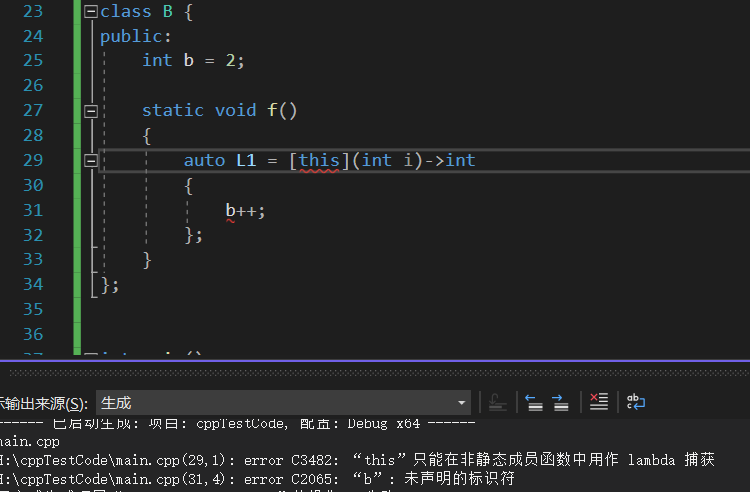Go to next message in output

(560, 402)
